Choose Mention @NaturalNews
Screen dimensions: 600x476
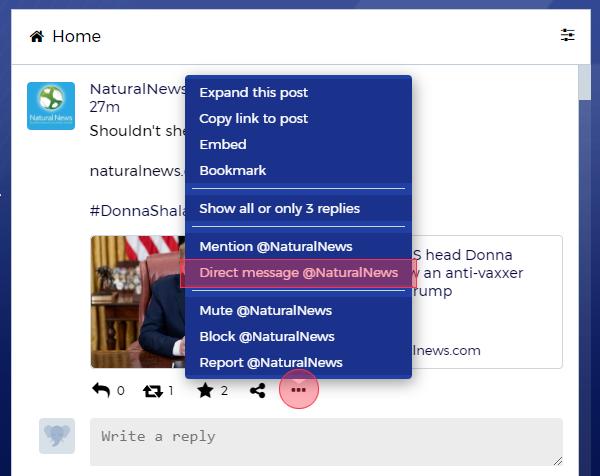276,247
